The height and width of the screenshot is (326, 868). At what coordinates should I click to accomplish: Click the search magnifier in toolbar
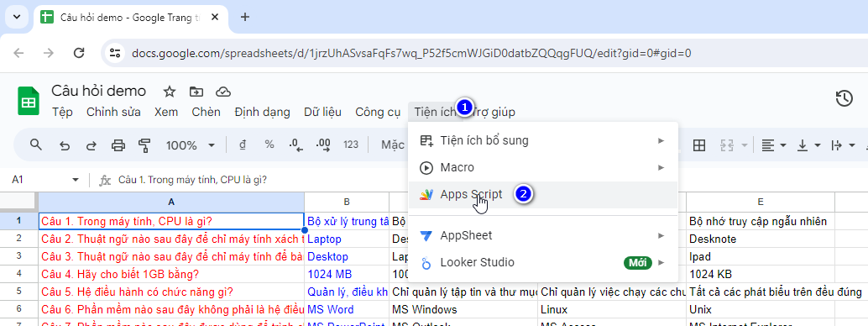coord(36,145)
